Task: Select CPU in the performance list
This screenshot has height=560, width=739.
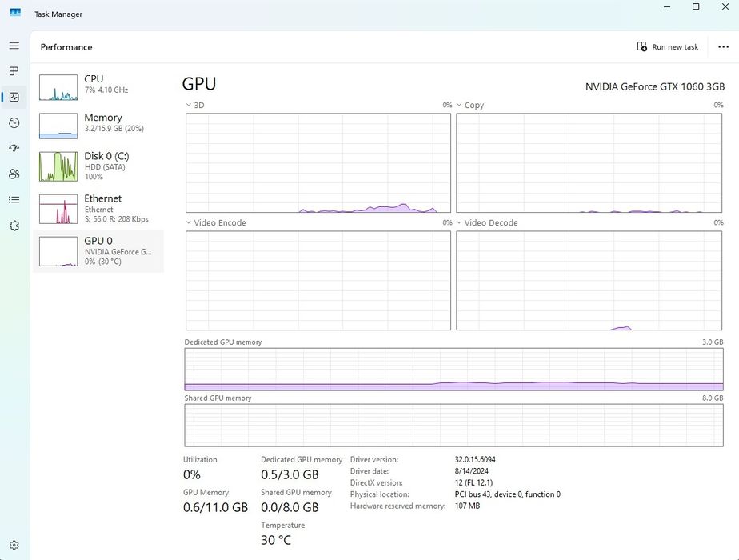Action: tap(98, 85)
